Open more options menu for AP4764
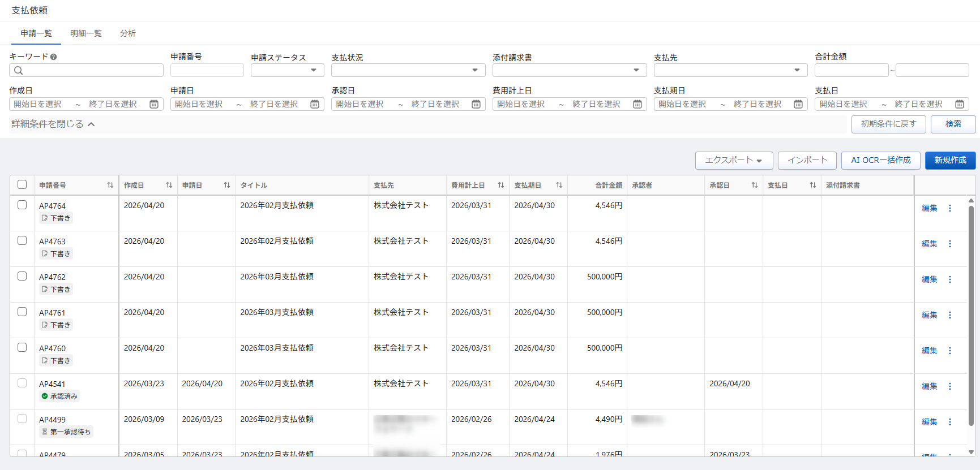980x470 pixels. 950,208
